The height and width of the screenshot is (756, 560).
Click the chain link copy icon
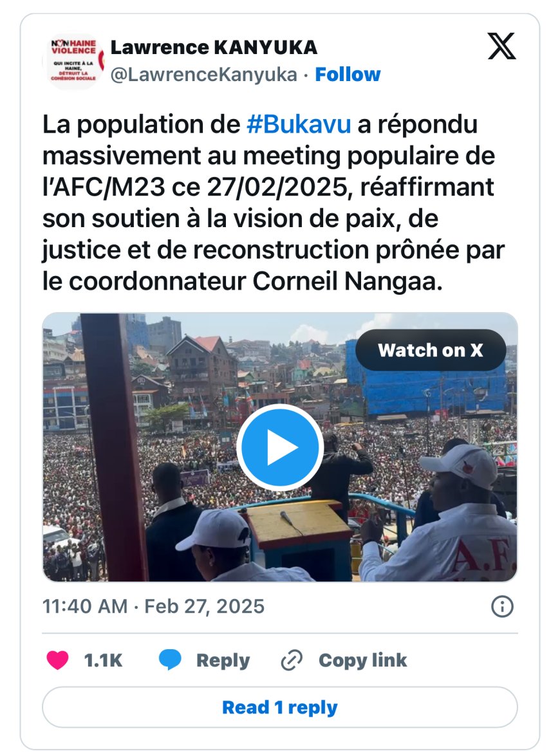click(x=292, y=660)
